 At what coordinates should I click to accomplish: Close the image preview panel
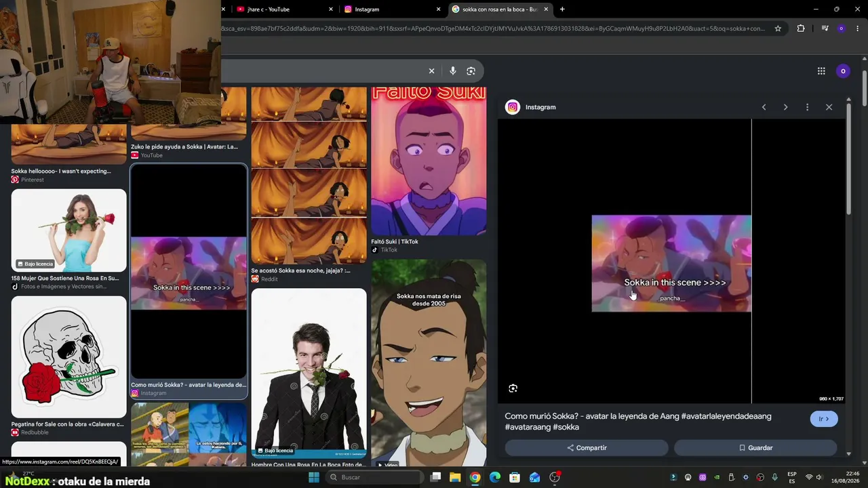click(x=829, y=107)
